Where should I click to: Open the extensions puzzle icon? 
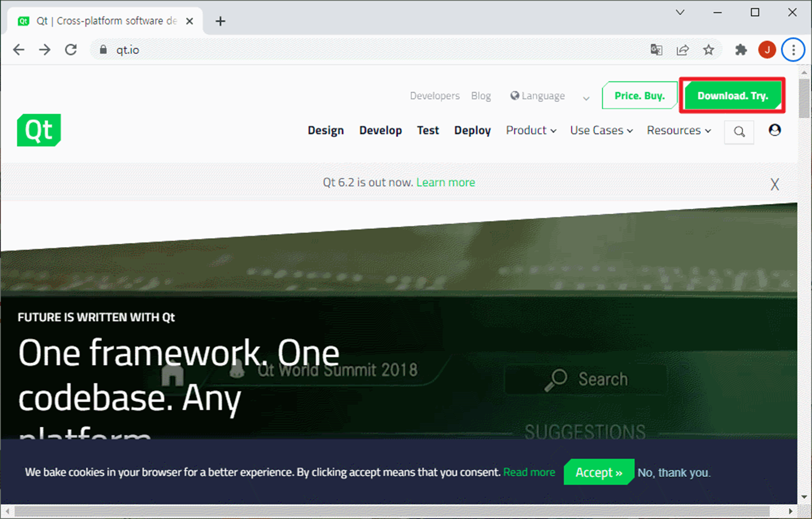pos(741,50)
